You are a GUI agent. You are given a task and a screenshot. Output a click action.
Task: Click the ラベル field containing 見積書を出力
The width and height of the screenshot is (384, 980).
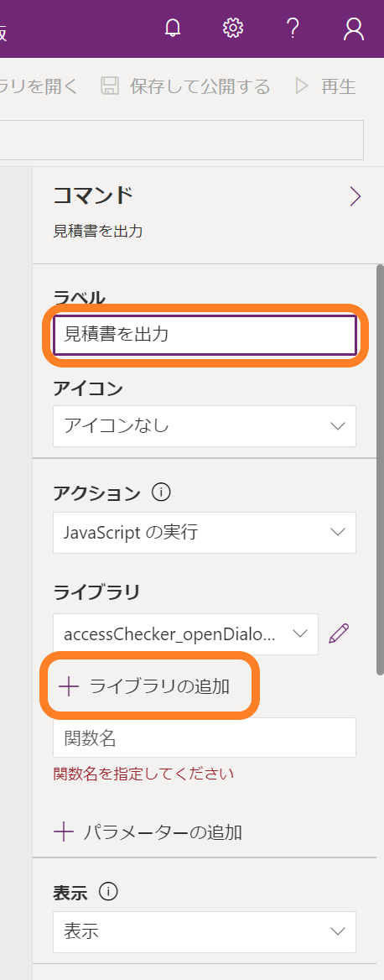coord(205,335)
